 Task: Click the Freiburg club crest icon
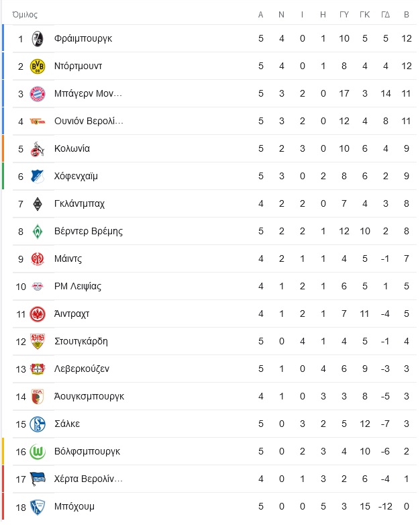(x=38, y=39)
